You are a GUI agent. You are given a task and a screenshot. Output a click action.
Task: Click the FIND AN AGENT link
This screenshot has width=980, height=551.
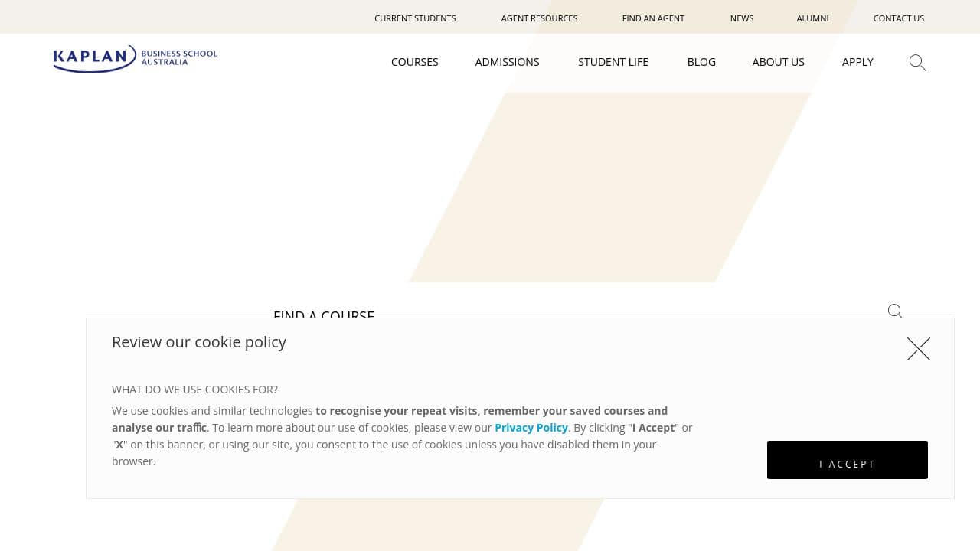click(x=653, y=18)
